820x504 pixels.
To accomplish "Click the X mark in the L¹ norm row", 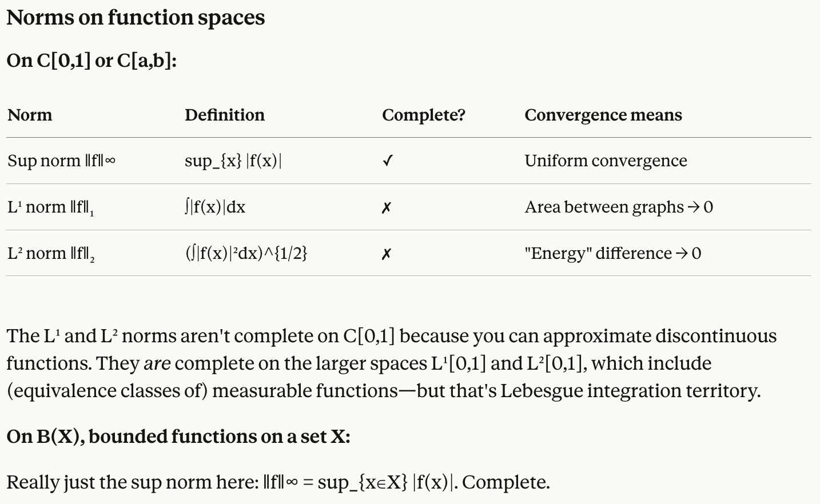I will [x=387, y=207].
